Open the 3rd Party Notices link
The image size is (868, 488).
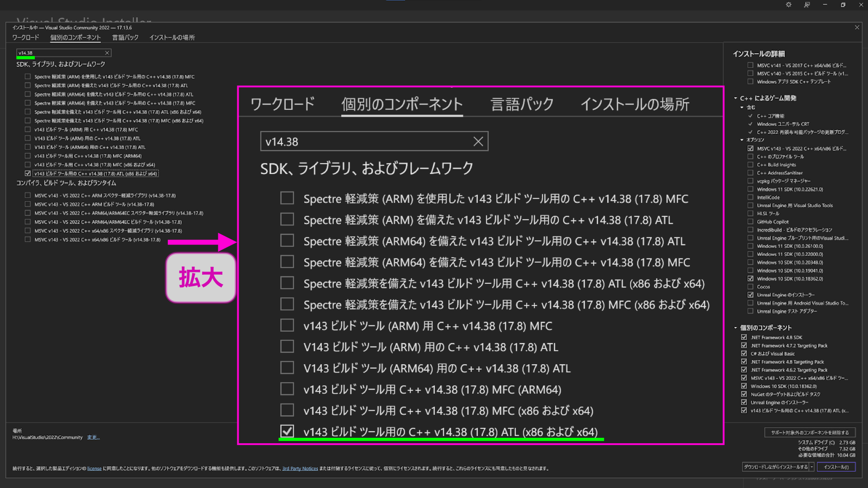(300, 469)
